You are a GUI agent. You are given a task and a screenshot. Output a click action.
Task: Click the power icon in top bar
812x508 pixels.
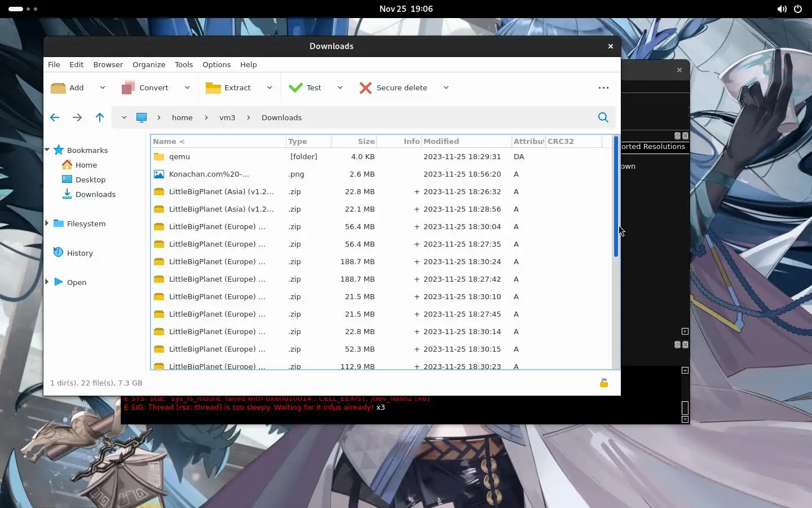point(798,9)
